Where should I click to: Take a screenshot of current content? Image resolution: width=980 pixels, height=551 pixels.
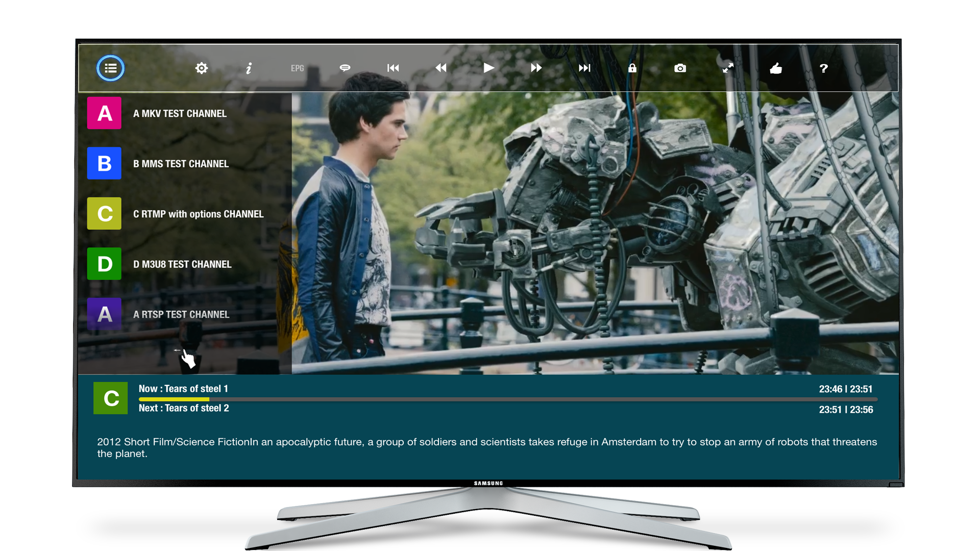tap(680, 67)
